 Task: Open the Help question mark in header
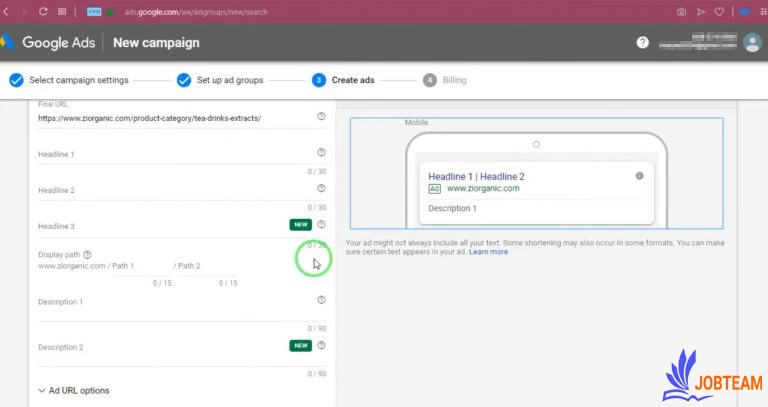642,43
